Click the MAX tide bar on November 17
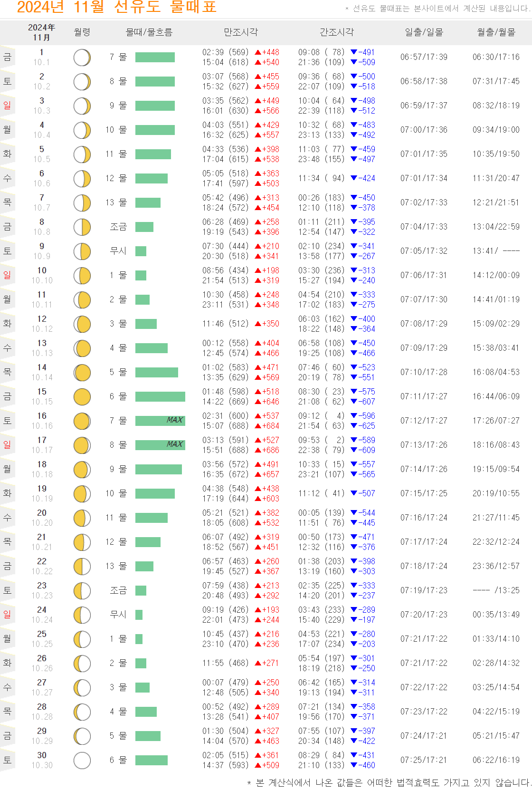 pos(160,445)
